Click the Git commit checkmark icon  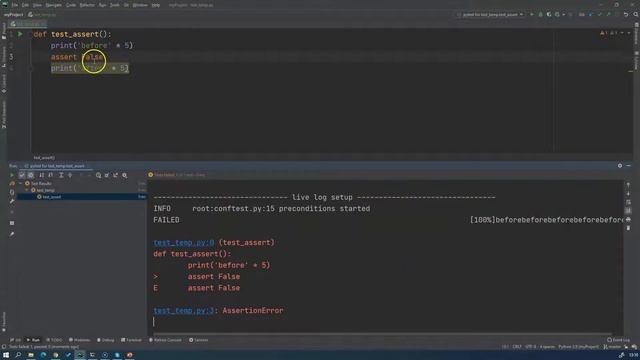click(x=600, y=15)
